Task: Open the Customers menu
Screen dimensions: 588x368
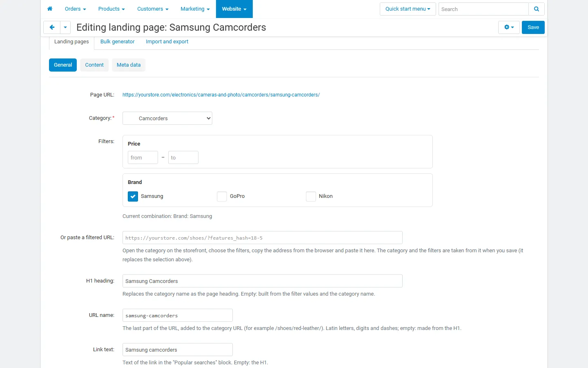Action: (x=153, y=9)
